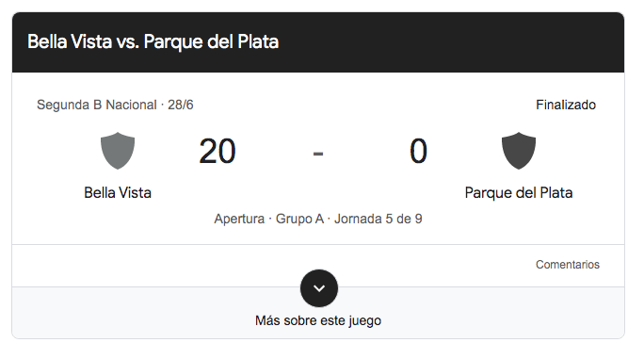
Task: Click the Grupo A text in match details
Action: 299,219
